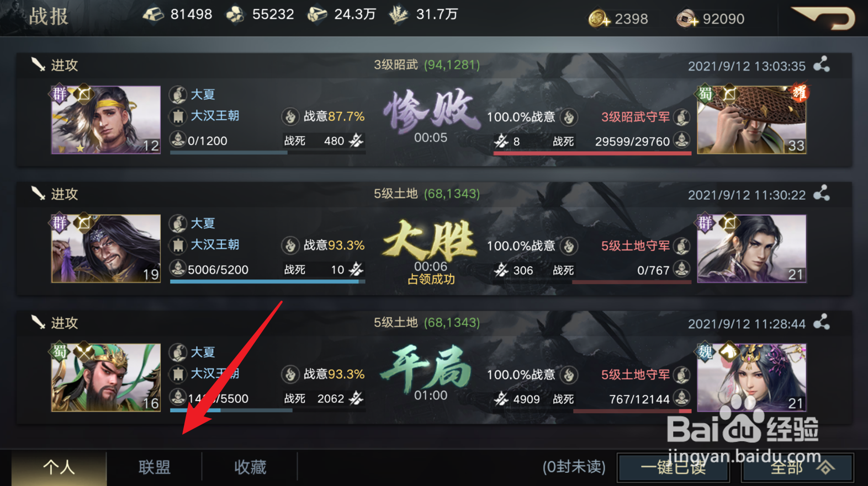Tap the grain resource icon showing 31.7万
Viewport: 868px width, 486px height.
tap(399, 14)
